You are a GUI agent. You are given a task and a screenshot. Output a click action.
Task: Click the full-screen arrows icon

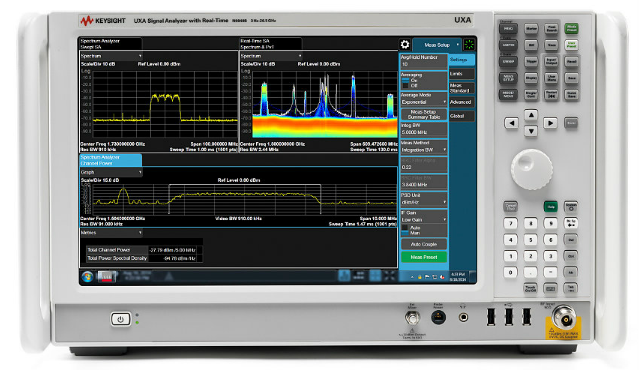point(390,276)
